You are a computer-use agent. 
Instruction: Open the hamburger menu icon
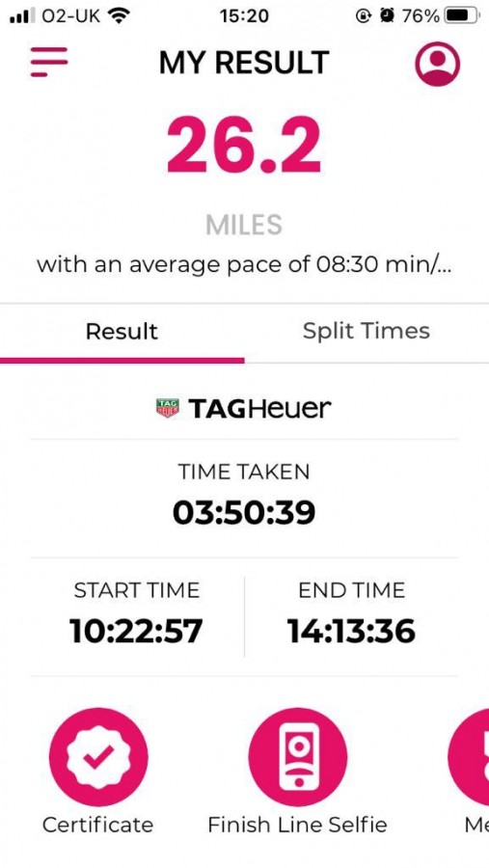click(49, 62)
